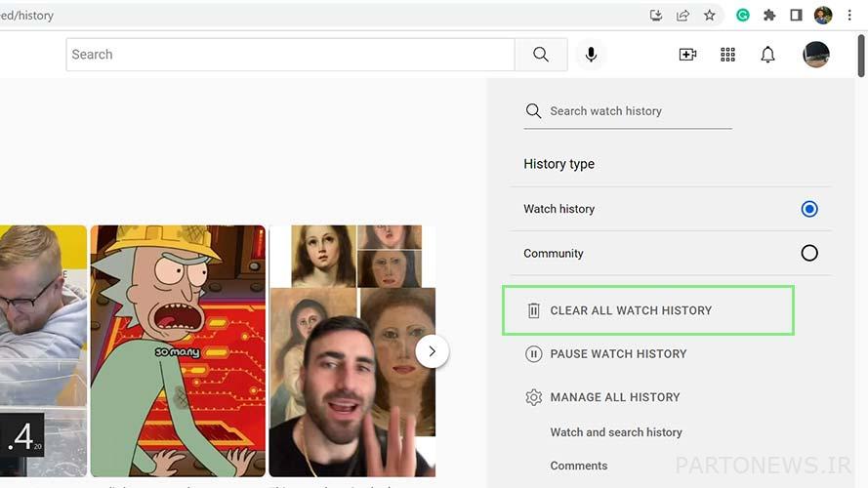
Task: Open Watch and search history link
Action: tap(615, 432)
